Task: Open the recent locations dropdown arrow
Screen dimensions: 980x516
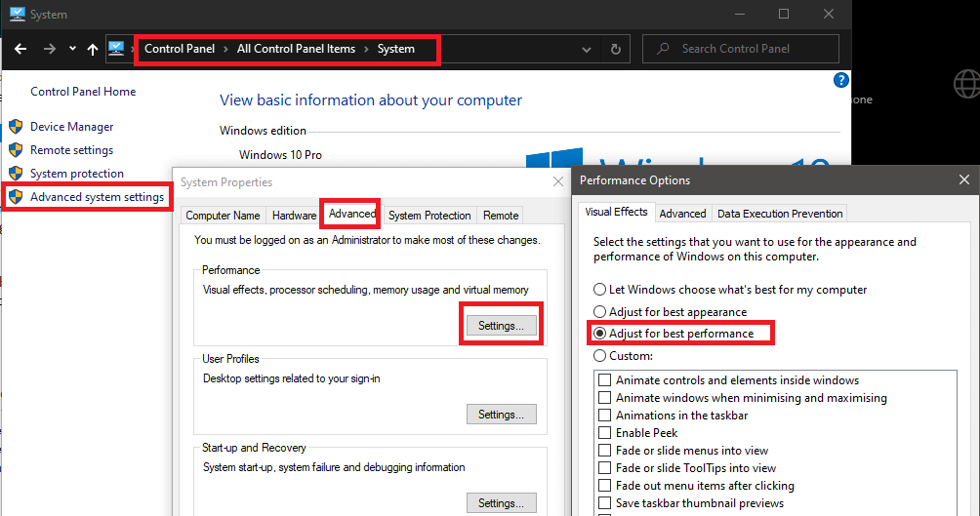Action: click(72, 49)
